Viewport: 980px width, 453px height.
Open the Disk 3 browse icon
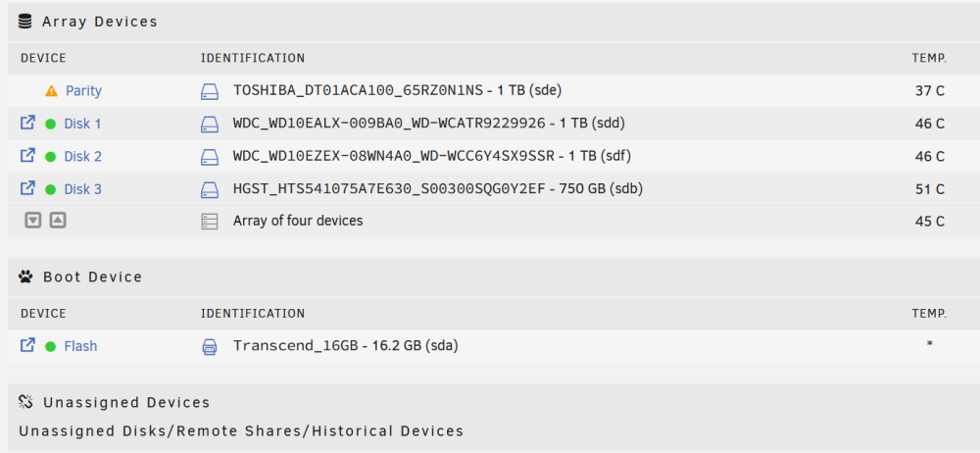pyautogui.click(x=27, y=187)
